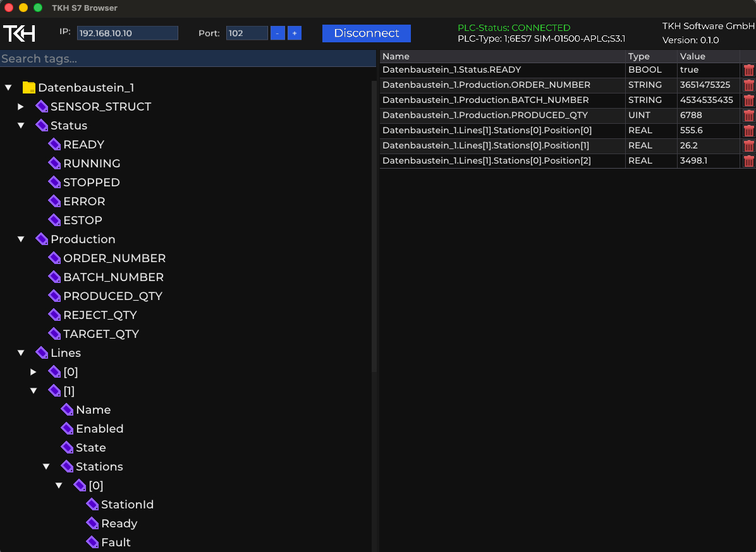Collapse the Stations node
This screenshot has height=552, width=756.
click(46, 467)
